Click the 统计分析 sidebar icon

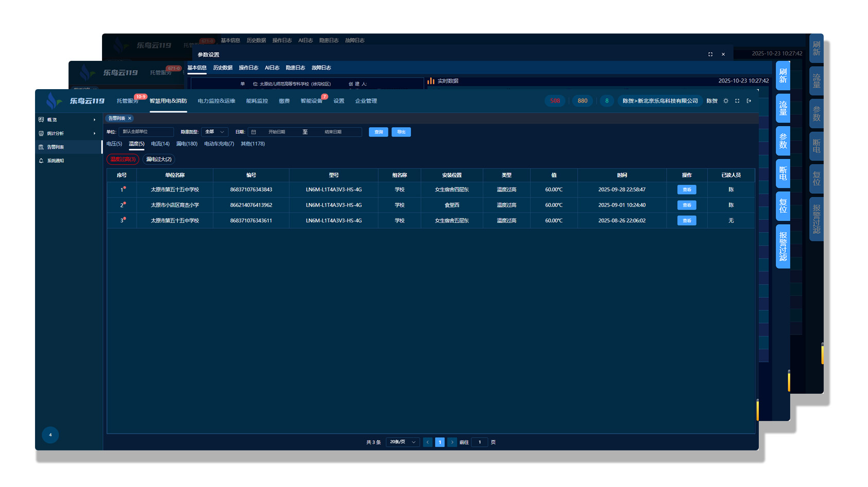coord(41,133)
